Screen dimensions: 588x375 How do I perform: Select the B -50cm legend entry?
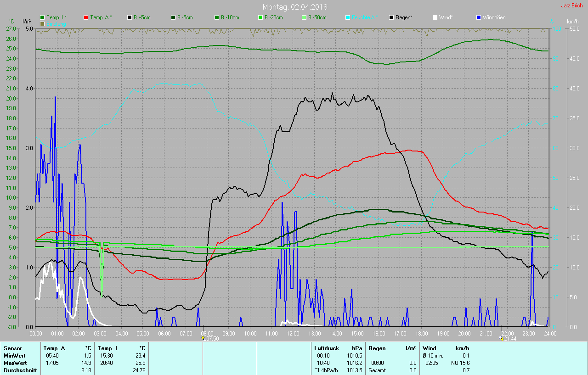click(x=317, y=17)
